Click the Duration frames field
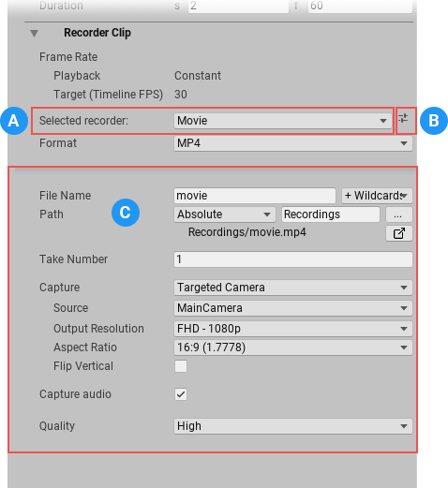 click(360, 6)
